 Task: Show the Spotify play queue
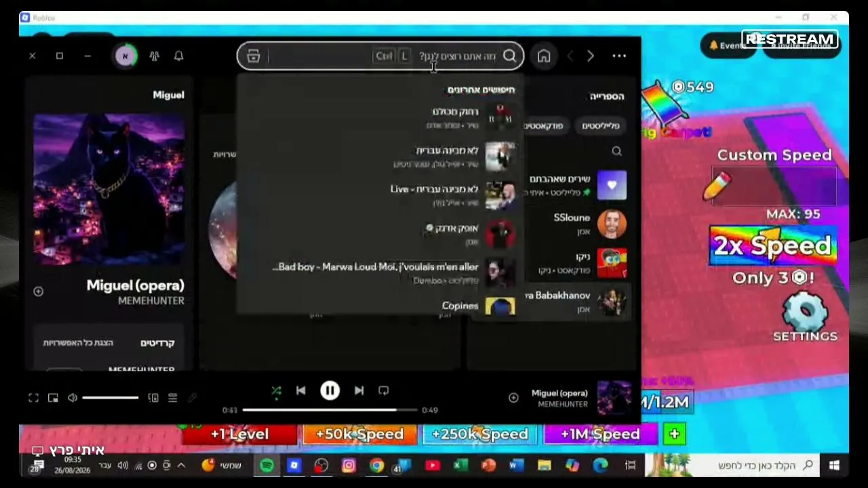click(172, 398)
